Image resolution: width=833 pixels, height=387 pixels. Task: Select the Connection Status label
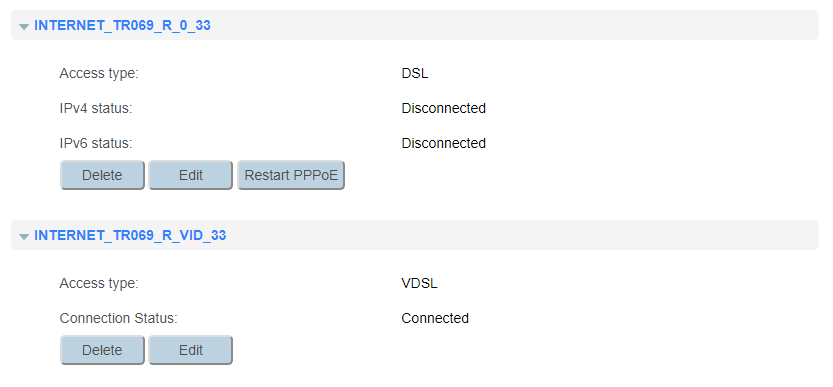tap(118, 318)
